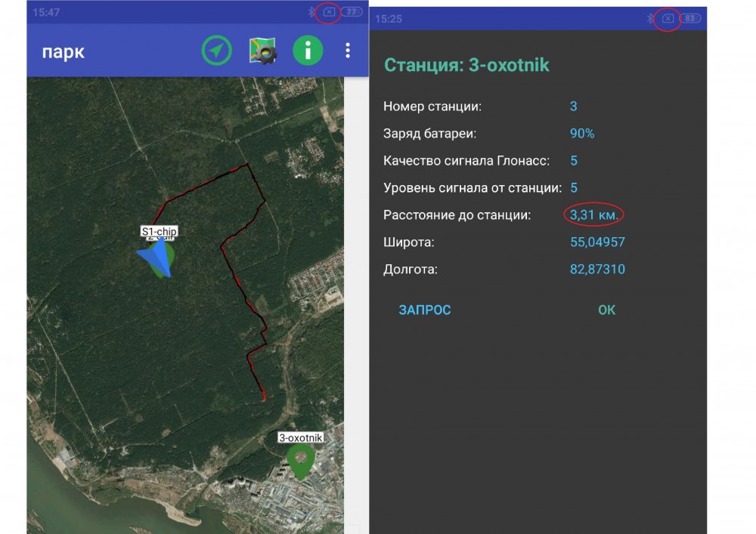Click the S1-chip map label
Screen dimensions: 756x534
(x=159, y=231)
